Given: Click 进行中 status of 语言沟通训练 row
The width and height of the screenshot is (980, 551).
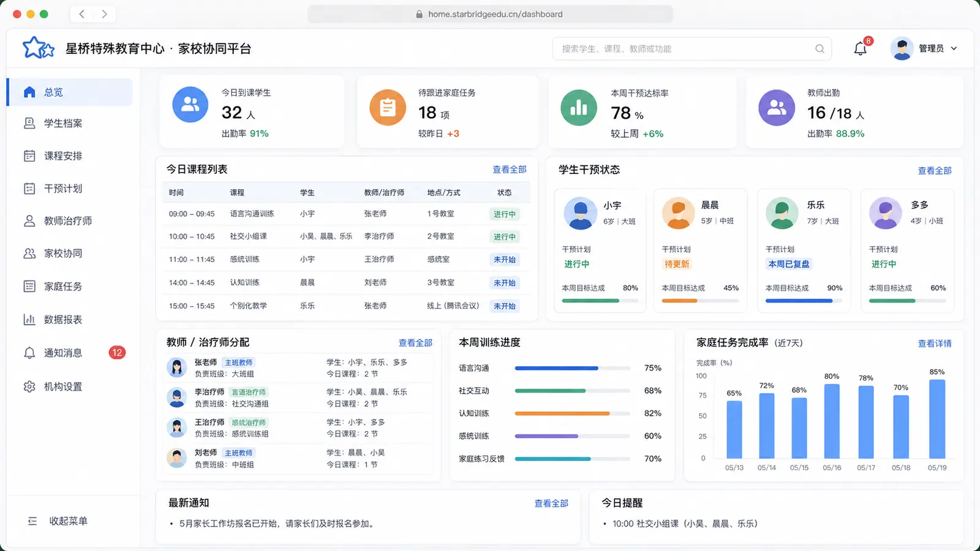Looking at the screenshot, I should pyautogui.click(x=505, y=214).
